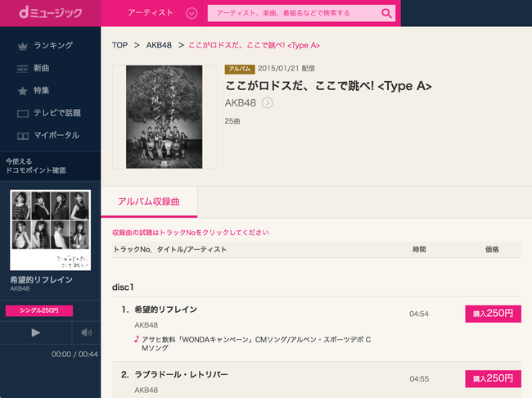Click the 時間 column header
This screenshot has height=398, width=532.
point(419,249)
